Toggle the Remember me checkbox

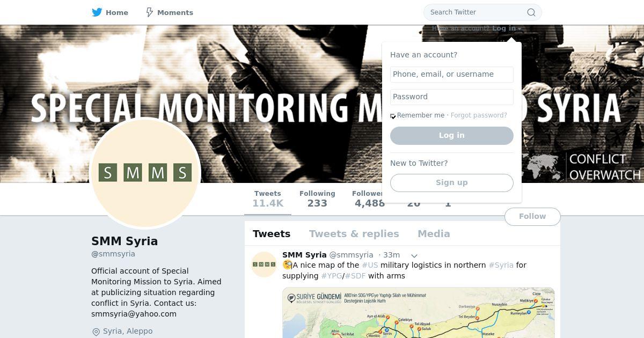(x=393, y=116)
